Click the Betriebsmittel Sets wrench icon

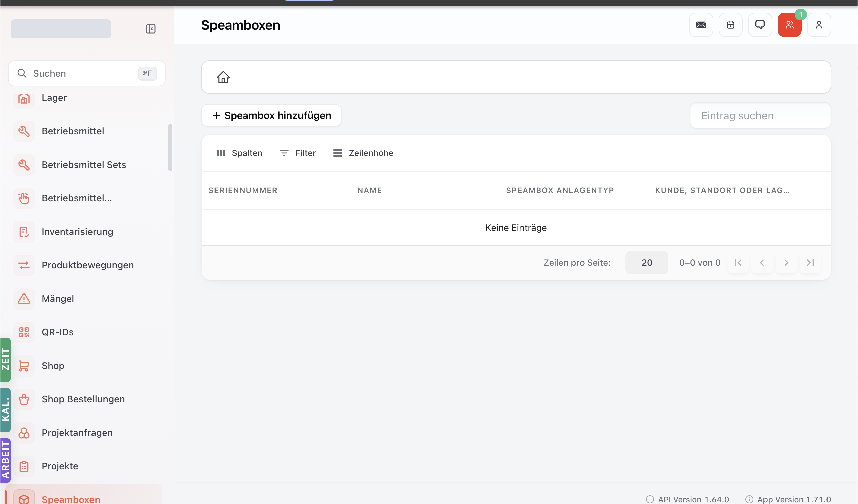pos(24,165)
